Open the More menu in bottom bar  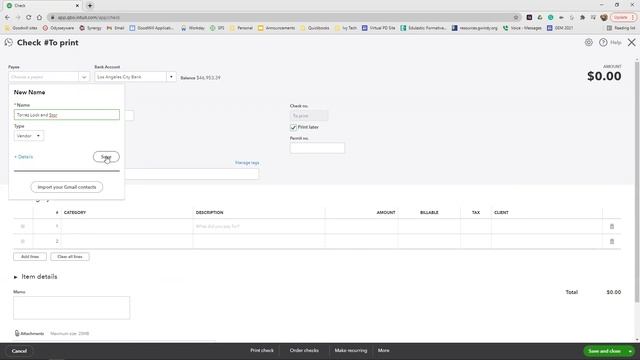(383, 351)
